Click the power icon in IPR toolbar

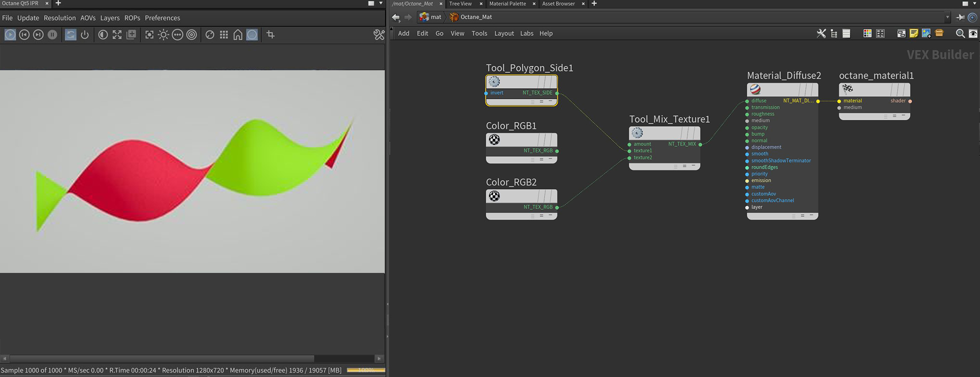(85, 35)
